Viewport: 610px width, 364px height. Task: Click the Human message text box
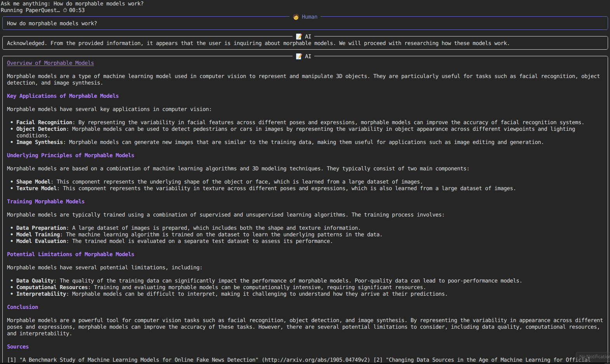305,23
